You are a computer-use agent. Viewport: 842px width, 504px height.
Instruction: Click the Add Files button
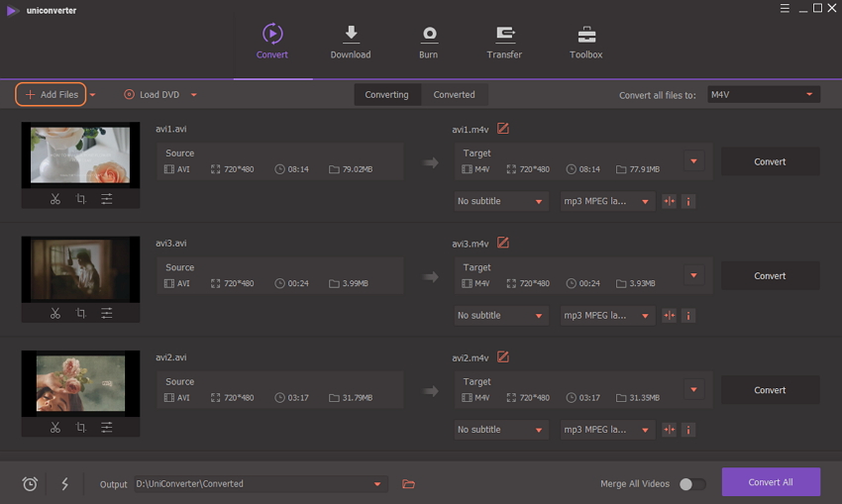click(51, 95)
